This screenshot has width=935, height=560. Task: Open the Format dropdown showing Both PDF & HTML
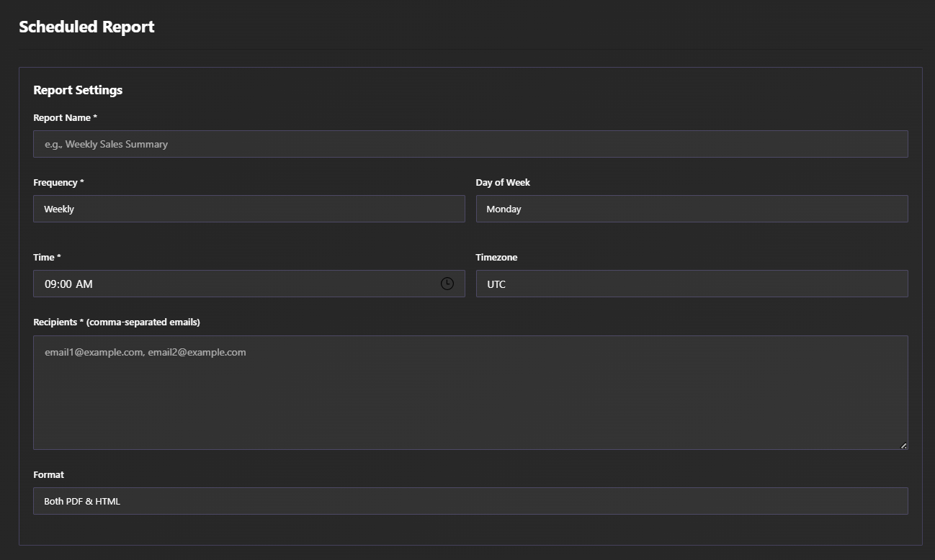[x=470, y=501]
